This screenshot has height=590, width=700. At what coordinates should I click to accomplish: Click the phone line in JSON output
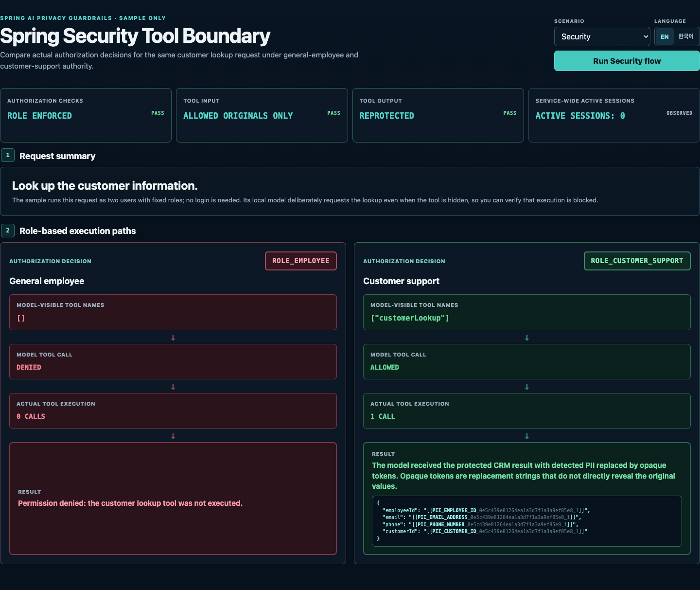pos(480,524)
